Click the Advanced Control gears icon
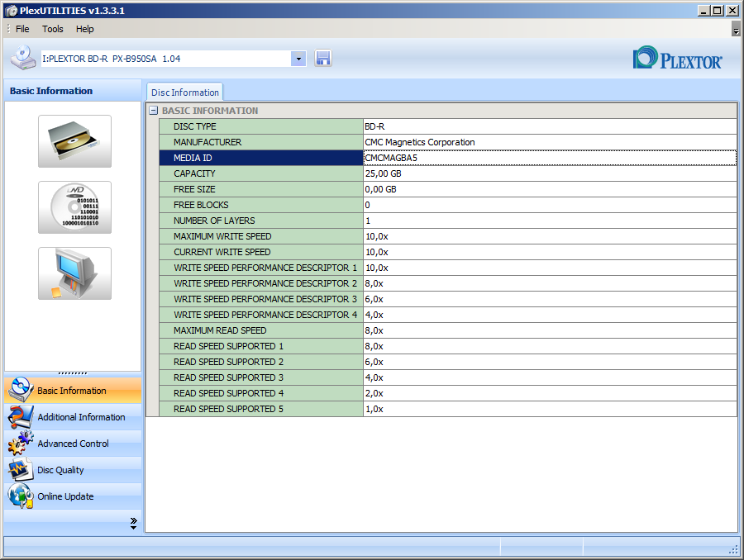This screenshot has width=744, height=560. point(20,443)
